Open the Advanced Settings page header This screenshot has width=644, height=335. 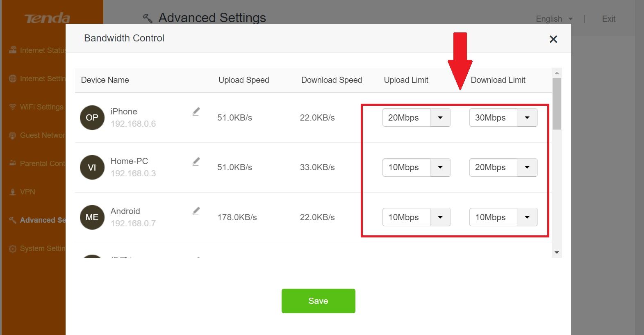pyautogui.click(x=212, y=18)
